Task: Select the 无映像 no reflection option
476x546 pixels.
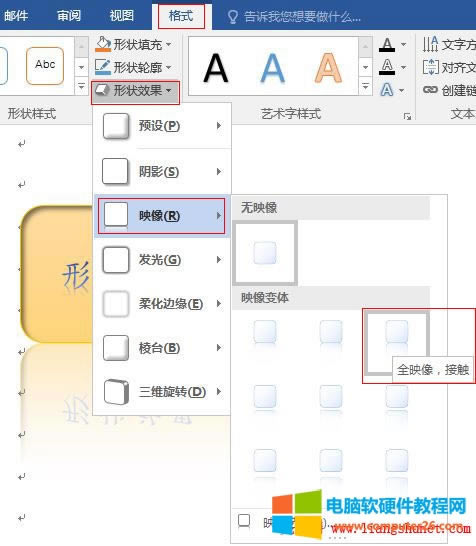Action: [x=265, y=253]
